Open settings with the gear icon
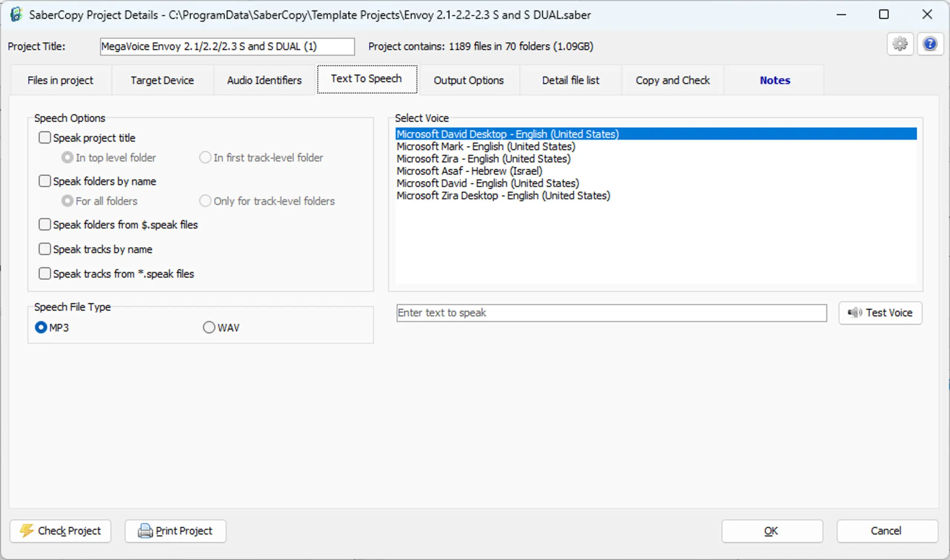This screenshot has width=950, height=560. pos(900,44)
